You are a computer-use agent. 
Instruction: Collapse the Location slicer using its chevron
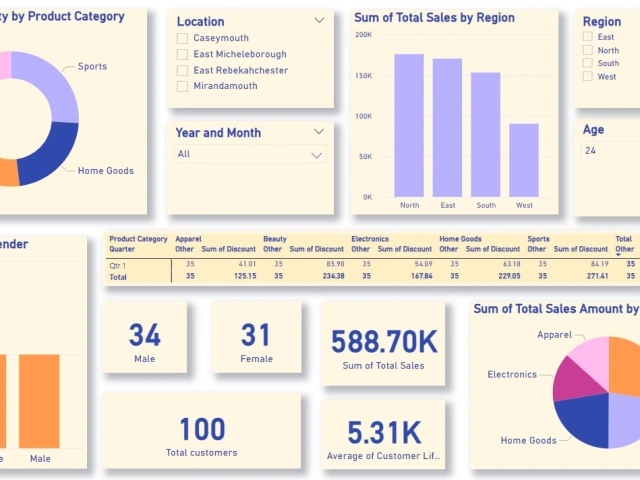(319, 20)
